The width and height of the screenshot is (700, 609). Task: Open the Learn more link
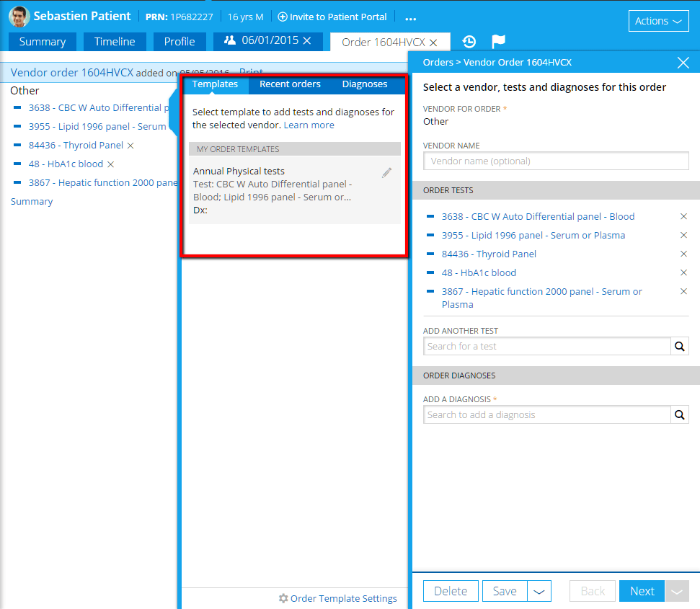309,125
